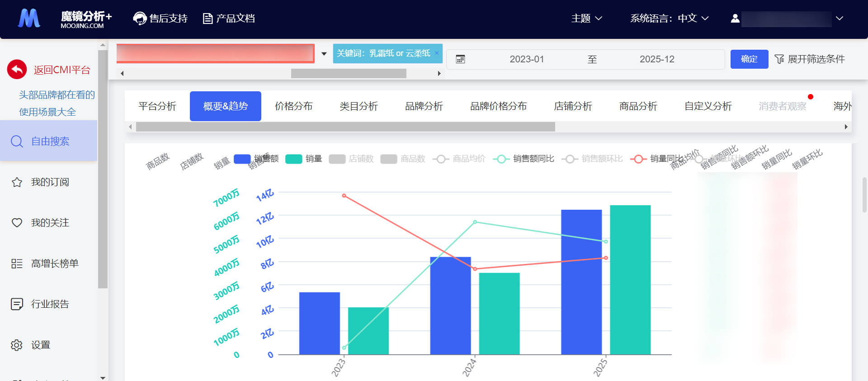Image resolution: width=868 pixels, height=381 pixels.
Task: Expand the 主题 theme dropdown
Action: click(586, 19)
